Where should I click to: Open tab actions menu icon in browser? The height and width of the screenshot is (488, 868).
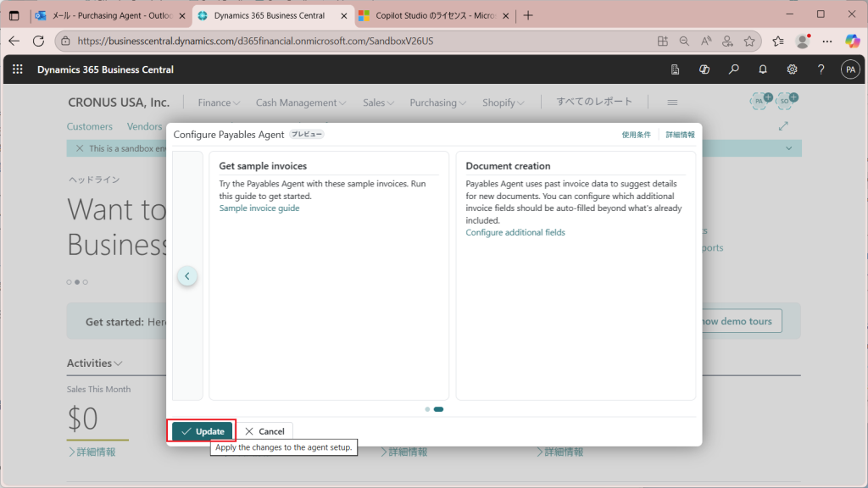14,15
